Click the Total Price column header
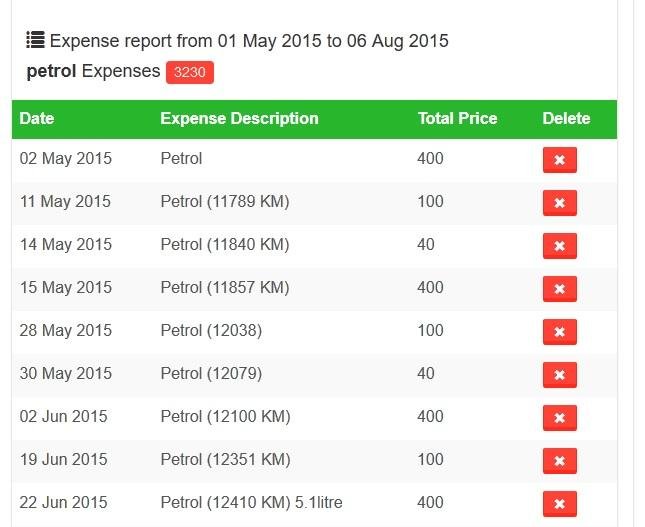The image size is (645, 527). 457,118
